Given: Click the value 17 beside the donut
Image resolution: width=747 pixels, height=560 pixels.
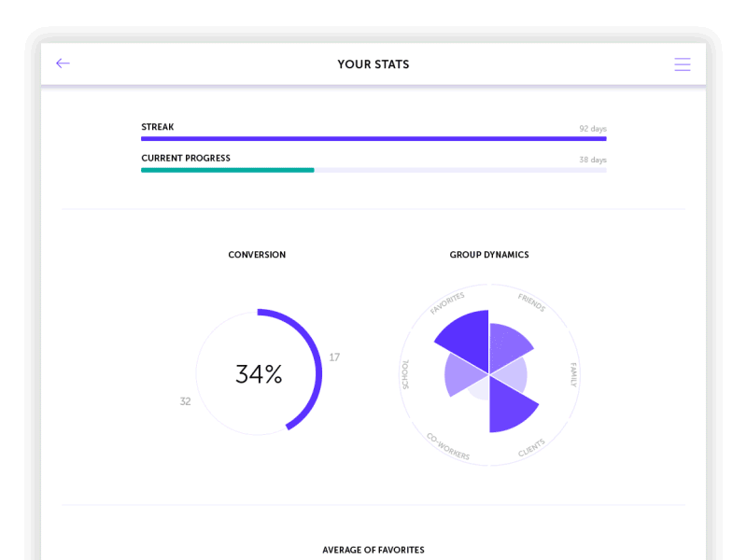Looking at the screenshot, I should (335, 357).
